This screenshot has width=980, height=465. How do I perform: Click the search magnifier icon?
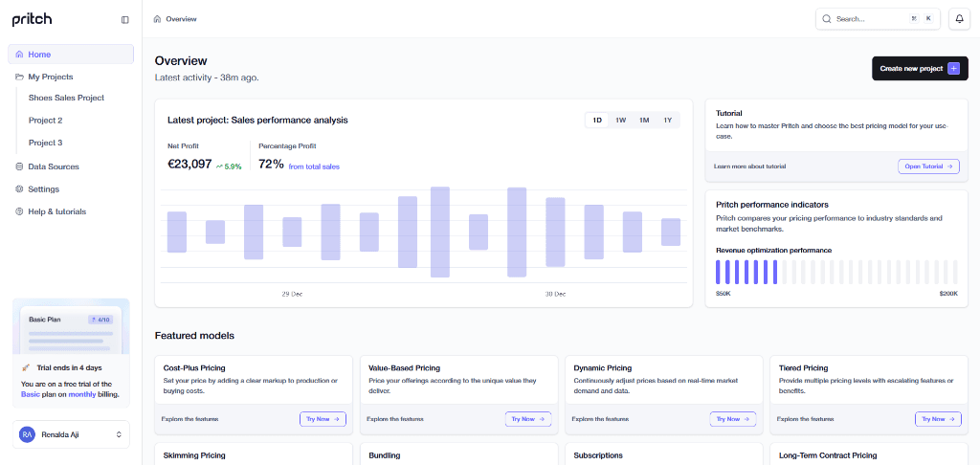pyautogui.click(x=827, y=19)
